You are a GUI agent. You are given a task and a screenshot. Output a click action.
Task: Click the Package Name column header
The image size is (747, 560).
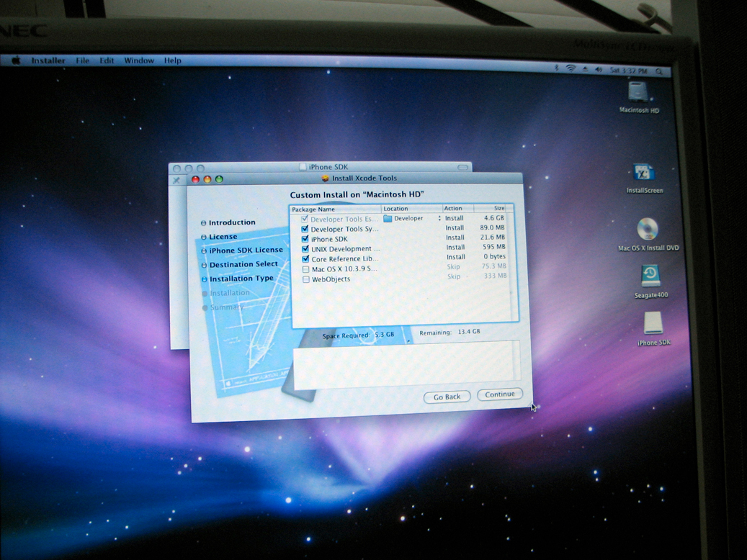(x=336, y=209)
